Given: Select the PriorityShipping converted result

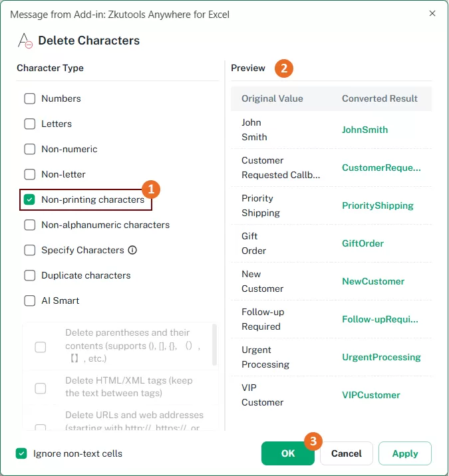Looking at the screenshot, I should click(x=378, y=205).
